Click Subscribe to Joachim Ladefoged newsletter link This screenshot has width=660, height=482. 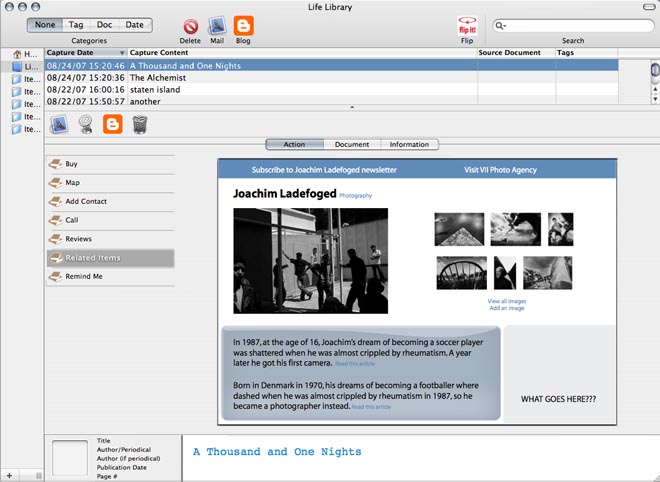click(324, 170)
